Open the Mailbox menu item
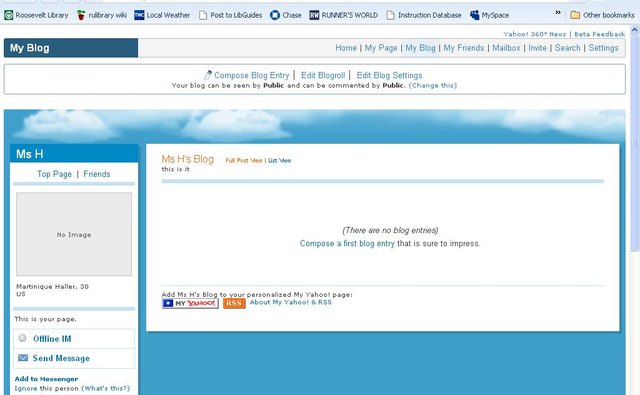The height and width of the screenshot is (395, 640). coord(506,48)
